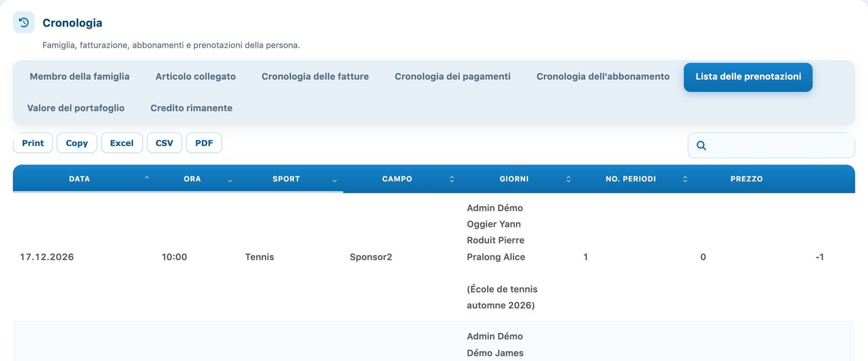
Task: Click the SPORT column sort chevron
Action: 335,180
